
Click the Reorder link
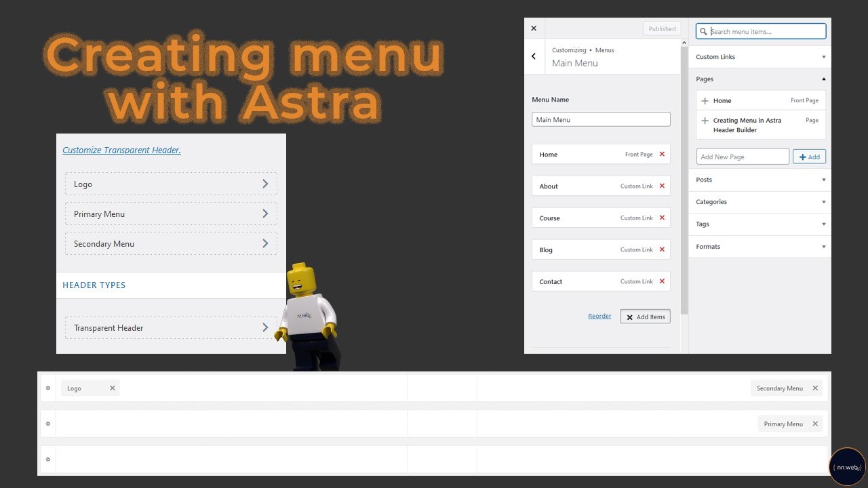click(599, 316)
